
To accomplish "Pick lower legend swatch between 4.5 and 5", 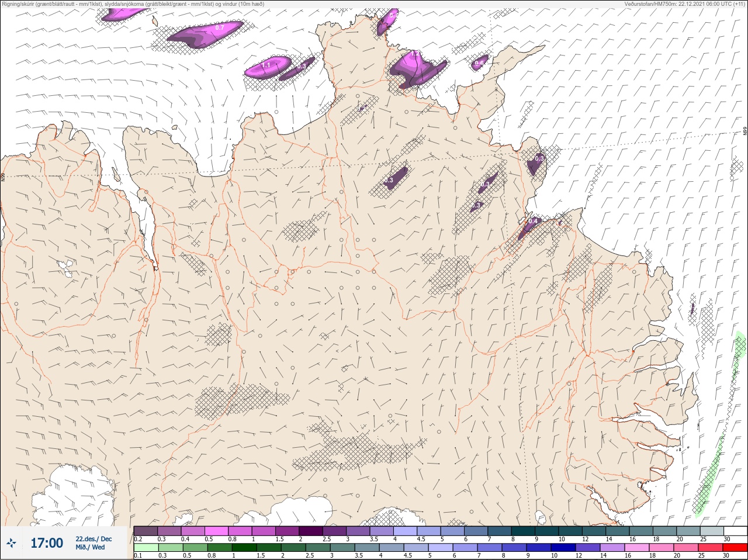I will [416, 548].
